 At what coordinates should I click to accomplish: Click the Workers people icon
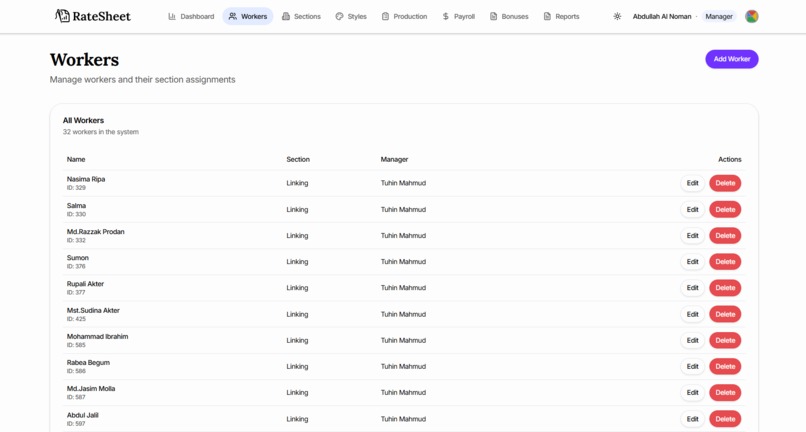point(233,16)
